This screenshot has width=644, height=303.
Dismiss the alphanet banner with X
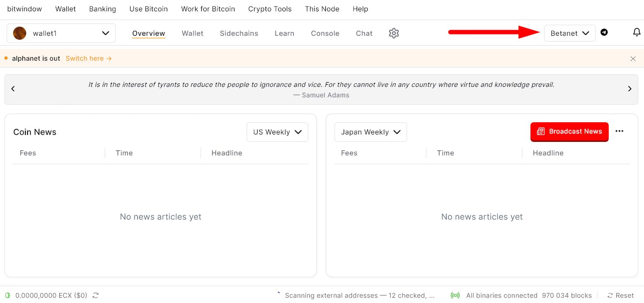point(633,59)
